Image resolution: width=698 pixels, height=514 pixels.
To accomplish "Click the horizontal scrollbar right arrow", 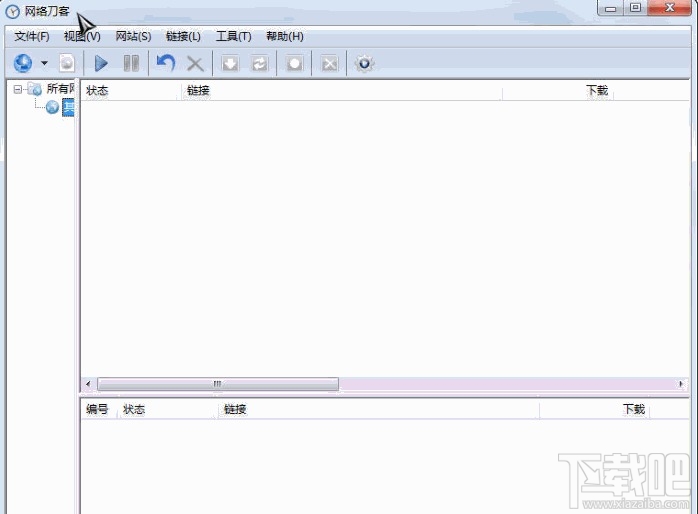I will (x=681, y=384).
